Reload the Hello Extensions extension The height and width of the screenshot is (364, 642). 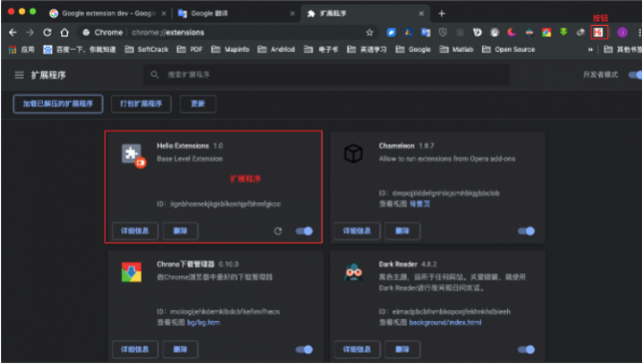[278, 231]
